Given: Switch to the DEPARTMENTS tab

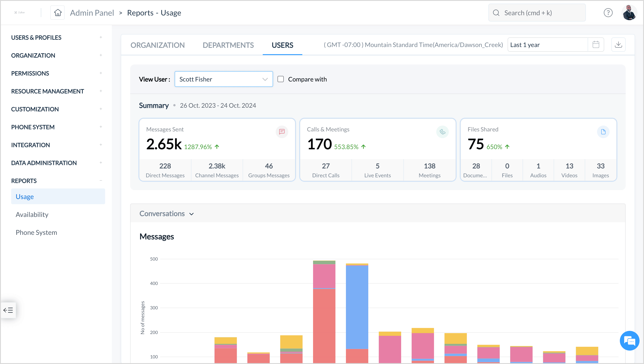Looking at the screenshot, I should pos(228,45).
